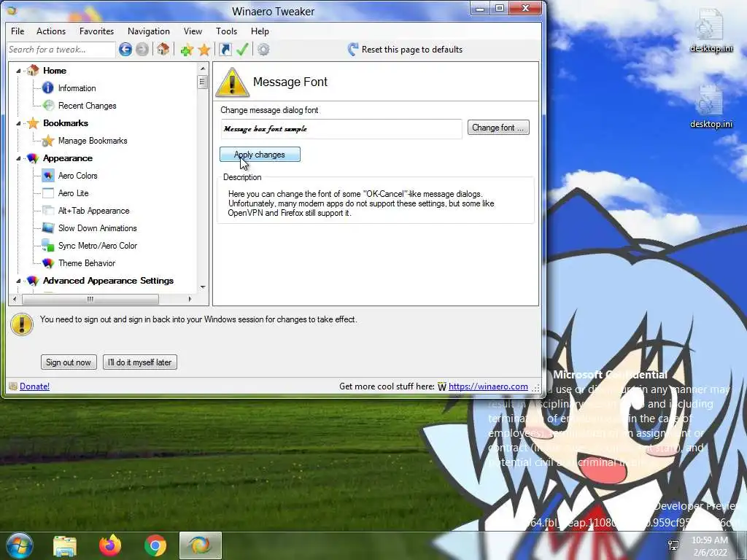Viewport: 747px width, 560px height.
Task: Click the green checkmark toolbar icon
Action: click(x=242, y=49)
